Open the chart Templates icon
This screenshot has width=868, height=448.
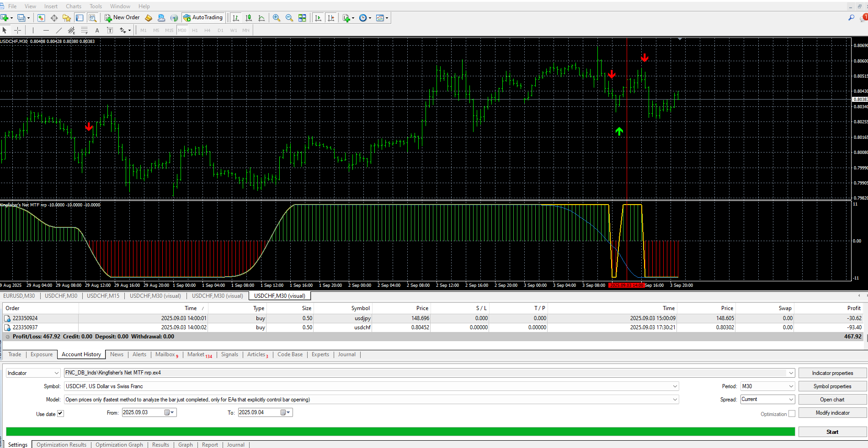pyautogui.click(x=380, y=18)
